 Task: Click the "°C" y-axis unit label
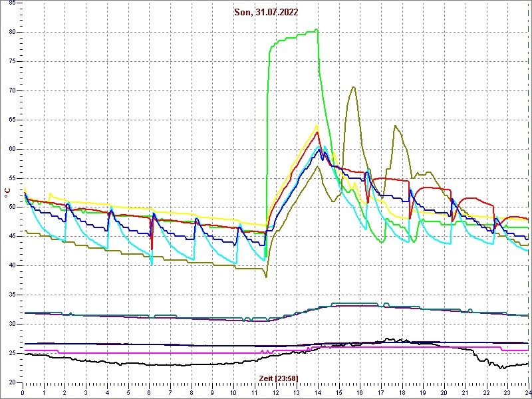pyautogui.click(x=7, y=193)
